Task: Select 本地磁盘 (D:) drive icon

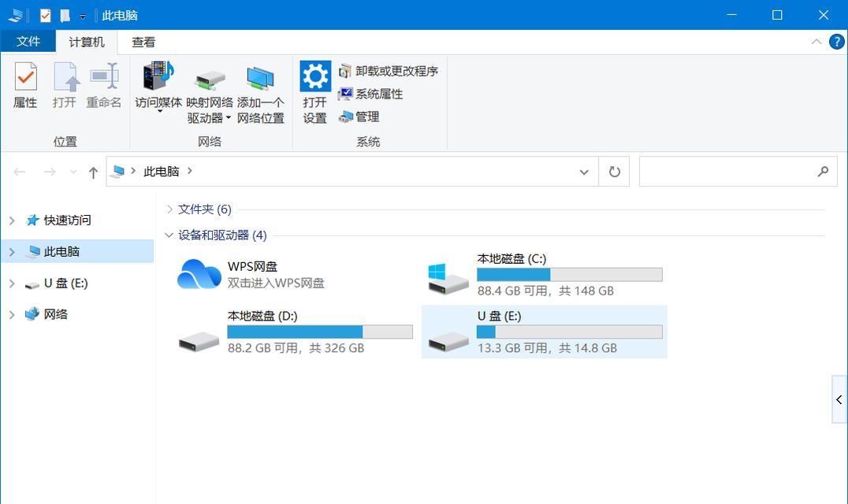Action: click(x=199, y=341)
